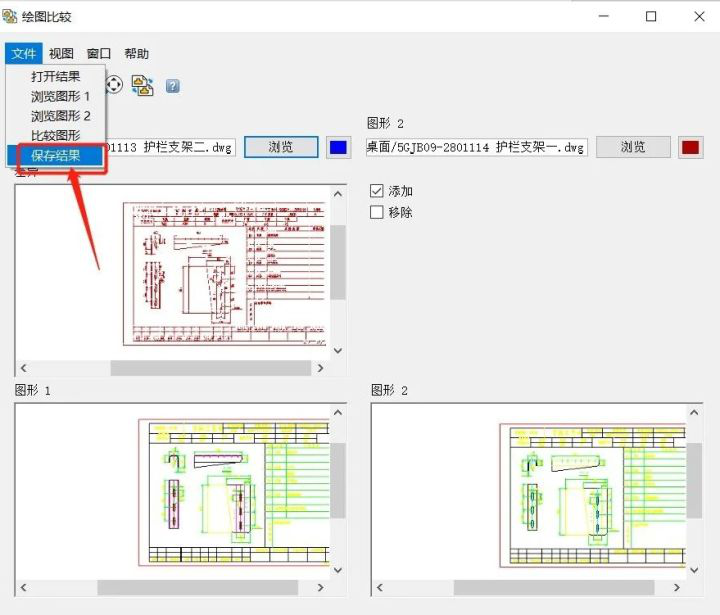The height and width of the screenshot is (615, 720).
Task: Pick the red color swatch for drawing 2
Action: pyautogui.click(x=691, y=147)
